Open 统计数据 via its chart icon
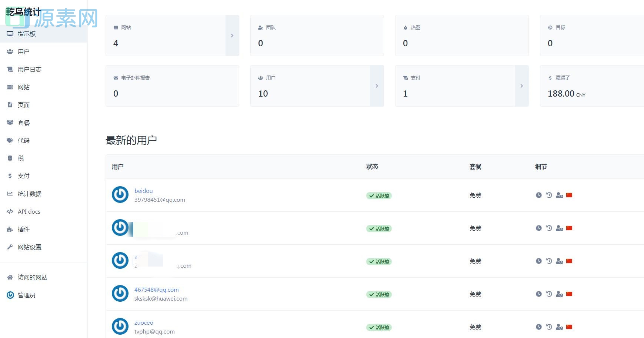644x338 pixels. (x=10, y=194)
